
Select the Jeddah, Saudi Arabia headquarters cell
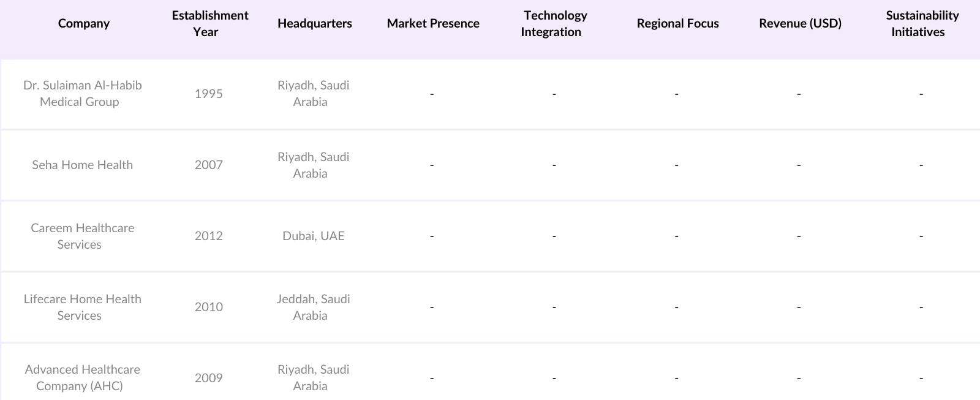tap(313, 307)
